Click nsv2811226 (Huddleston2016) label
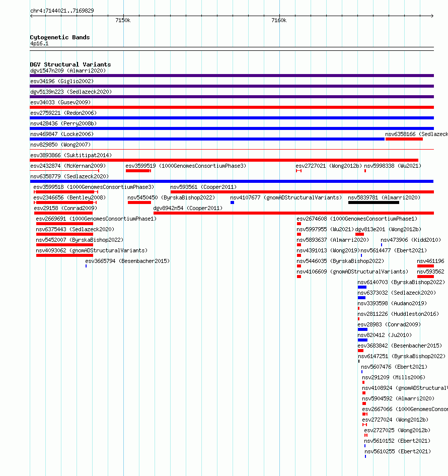Screen dimensions: 448x476 (398, 314)
